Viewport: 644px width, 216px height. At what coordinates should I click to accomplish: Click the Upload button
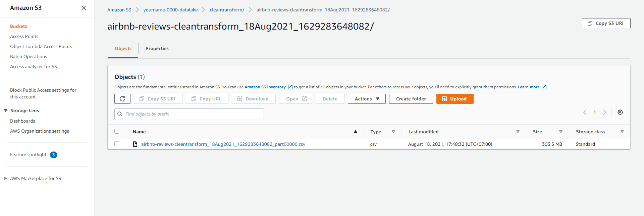click(x=455, y=99)
